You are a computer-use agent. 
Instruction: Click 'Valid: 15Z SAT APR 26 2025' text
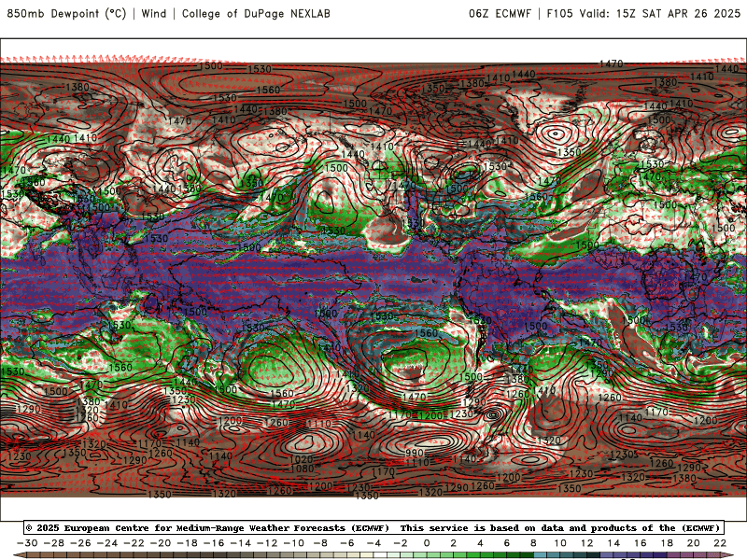pyautogui.click(x=660, y=13)
